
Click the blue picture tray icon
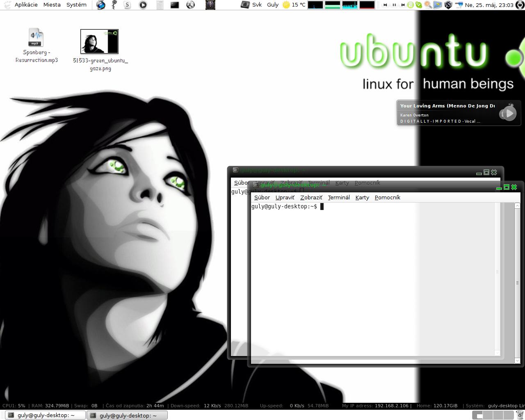coord(438,5)
